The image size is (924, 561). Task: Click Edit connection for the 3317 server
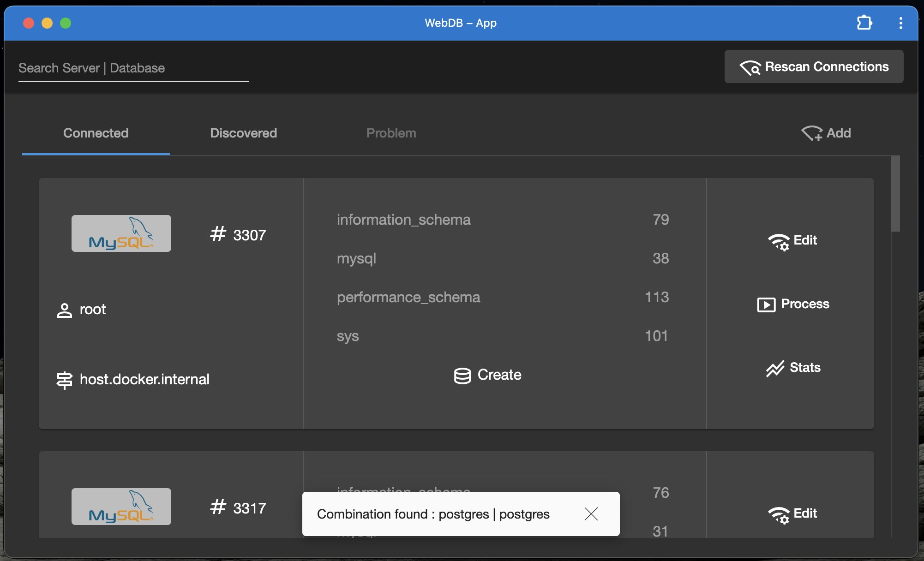pyautogui.click(x=792, y=514)
